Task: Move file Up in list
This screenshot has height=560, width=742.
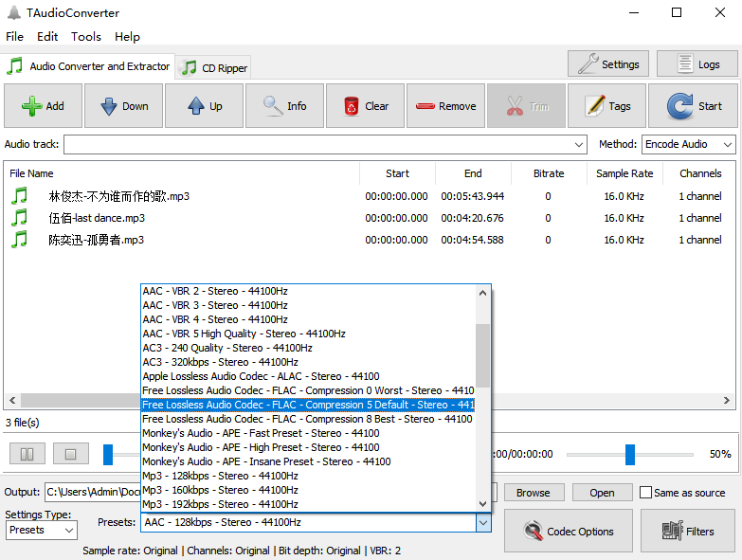Action: tap(204, 106)
